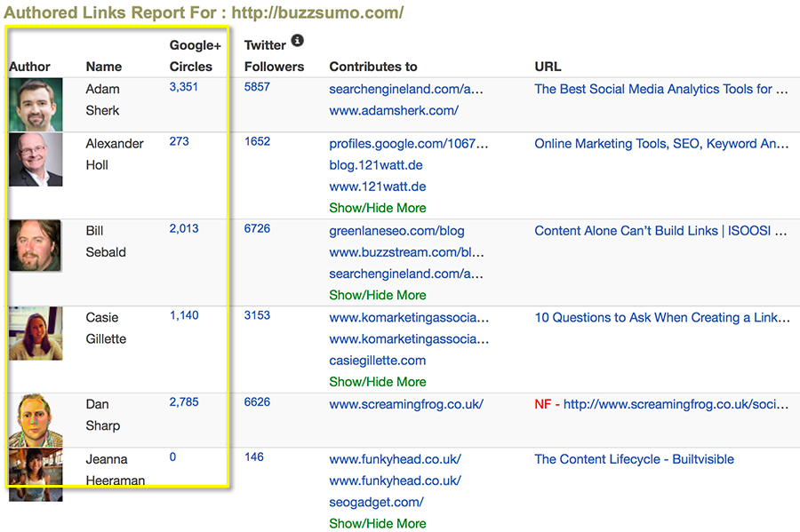Visit the greenlaneseo.com/blog link
This screenshot has width=800, height=532.
pyautogui.click(x=396, y=231)
